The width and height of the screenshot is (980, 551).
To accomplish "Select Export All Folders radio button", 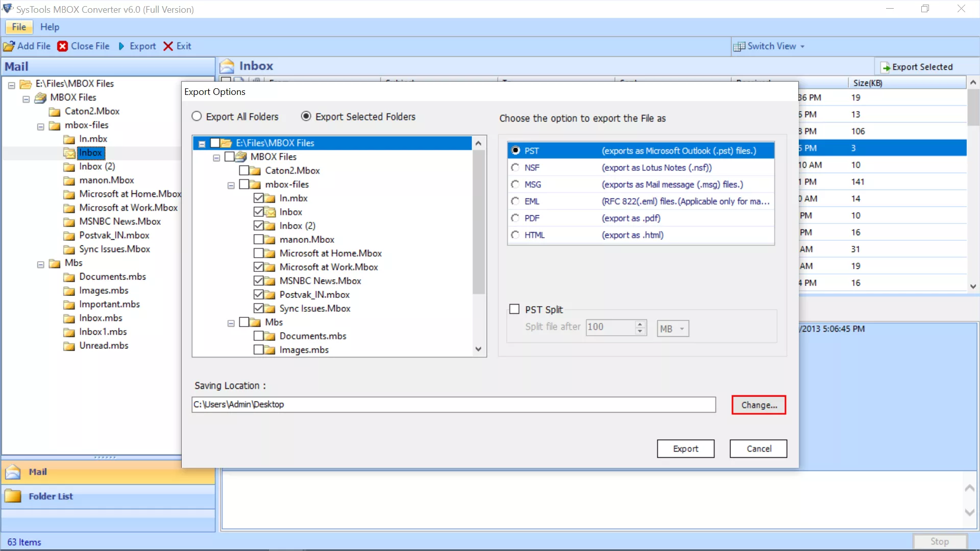I will point(197,116).
